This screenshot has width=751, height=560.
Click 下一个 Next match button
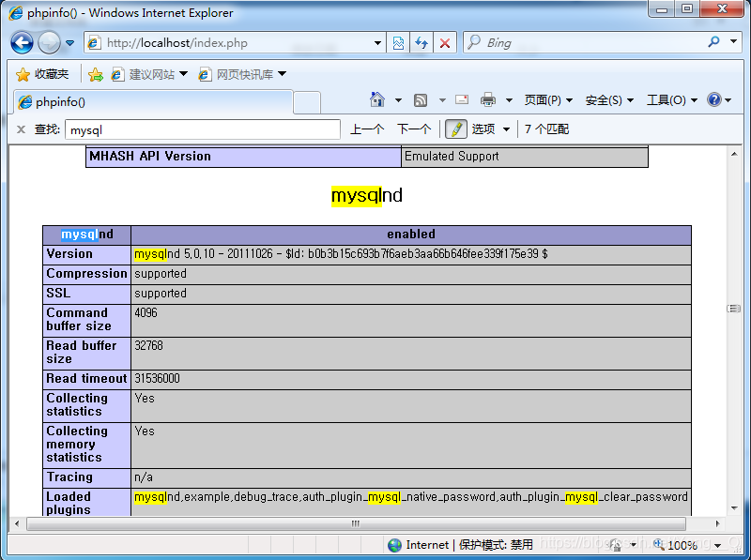(x=414, y=129)
